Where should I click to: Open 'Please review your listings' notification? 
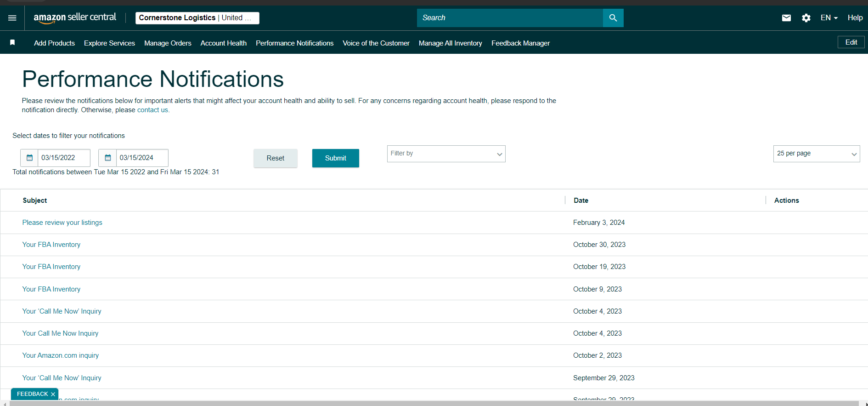[62, 223]
